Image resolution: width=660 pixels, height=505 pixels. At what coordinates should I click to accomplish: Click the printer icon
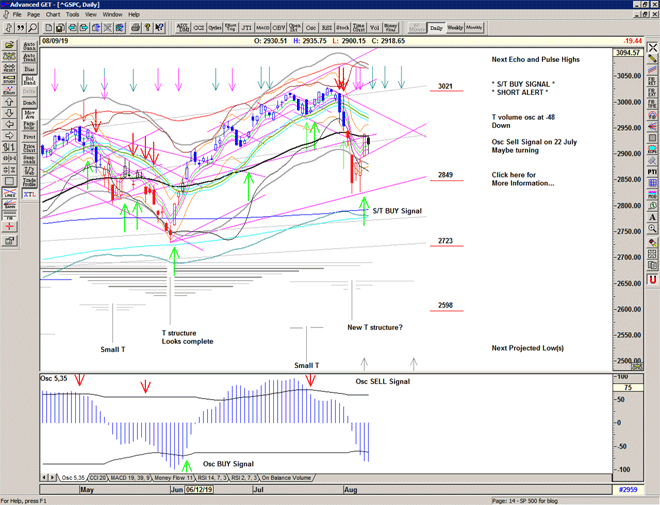(136, 28)
